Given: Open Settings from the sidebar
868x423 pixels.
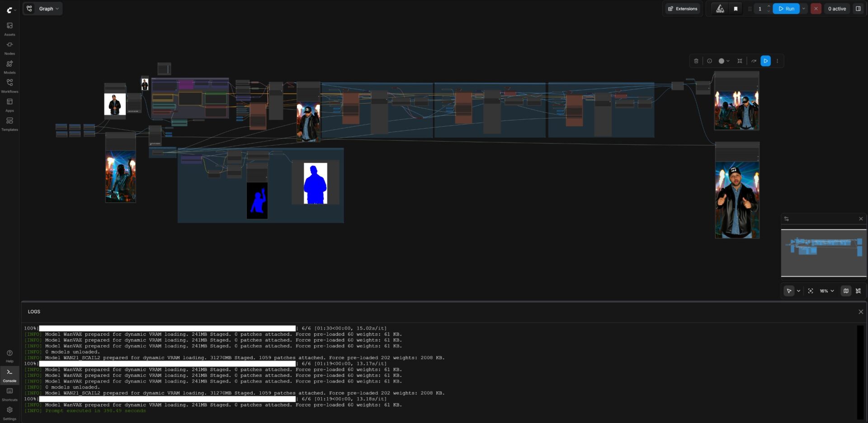Looking at the screenshot, I should 9,413.
